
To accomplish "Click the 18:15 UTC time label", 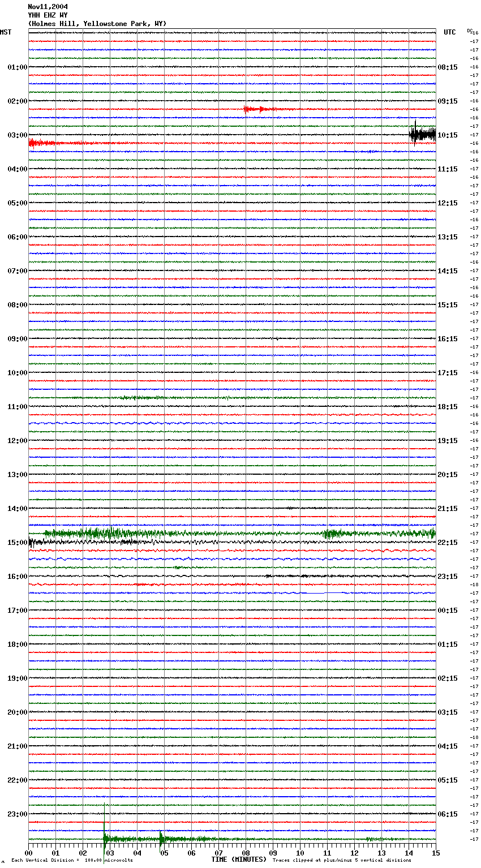I will (x=448, y=407).
